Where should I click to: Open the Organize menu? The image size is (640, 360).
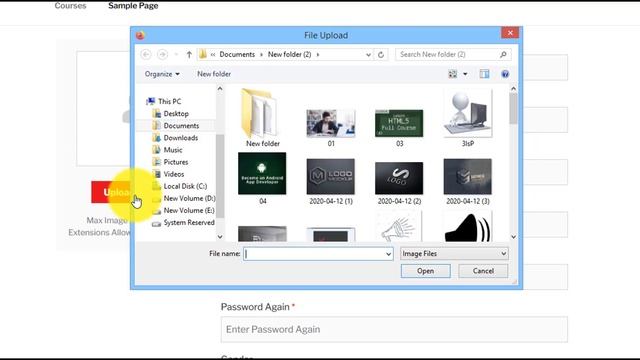point(162,74)
